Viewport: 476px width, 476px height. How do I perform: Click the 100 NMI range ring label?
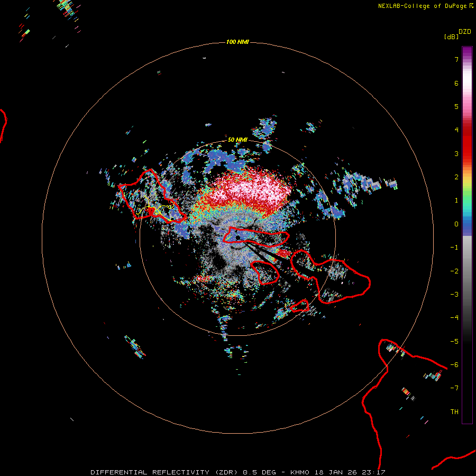tap(237, 42)
